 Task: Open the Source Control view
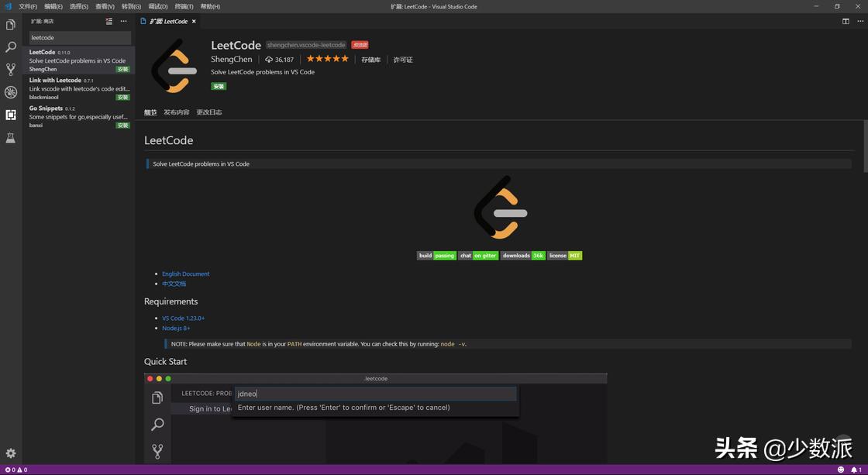coord(11,70)
